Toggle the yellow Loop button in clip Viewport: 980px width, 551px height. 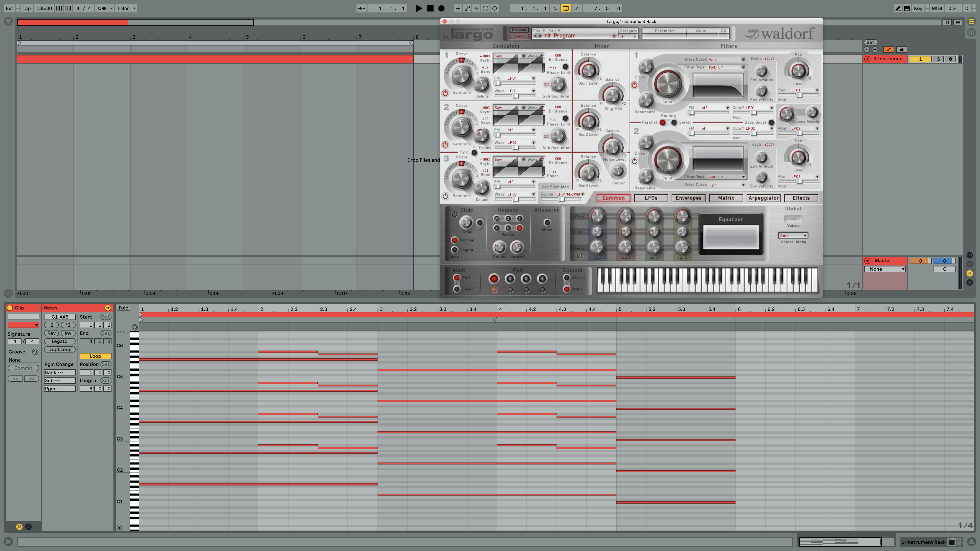coord(95,356)
